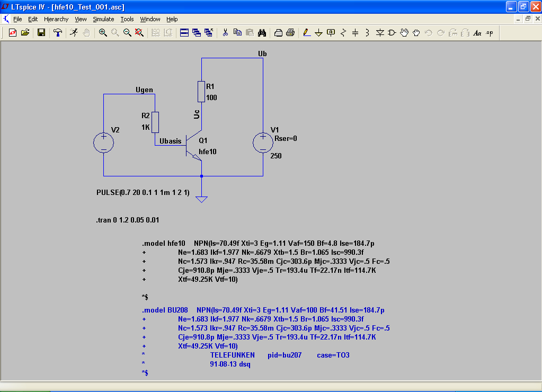Open the Help menu
The height and width of the screenshot is (392, 542).
(172, 19)
